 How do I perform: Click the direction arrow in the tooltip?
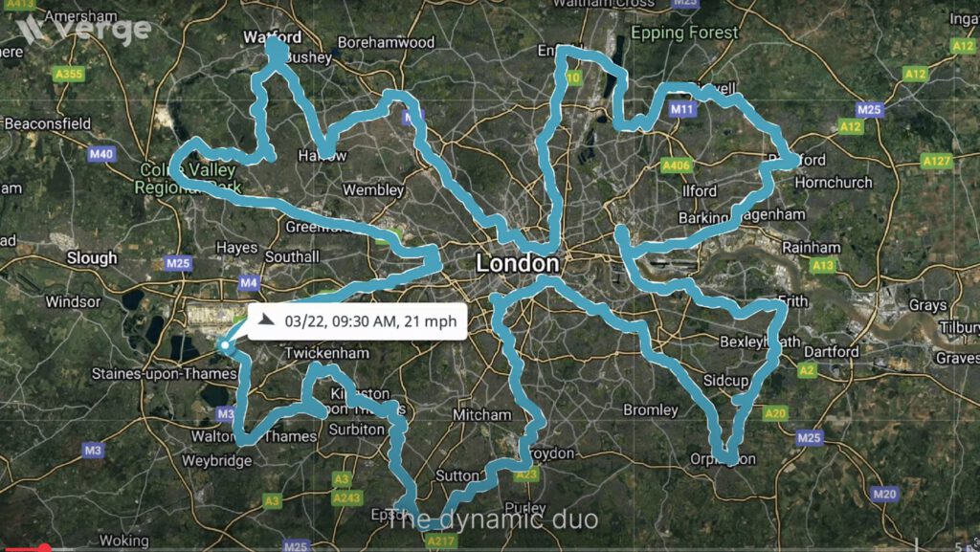(267, 320)
